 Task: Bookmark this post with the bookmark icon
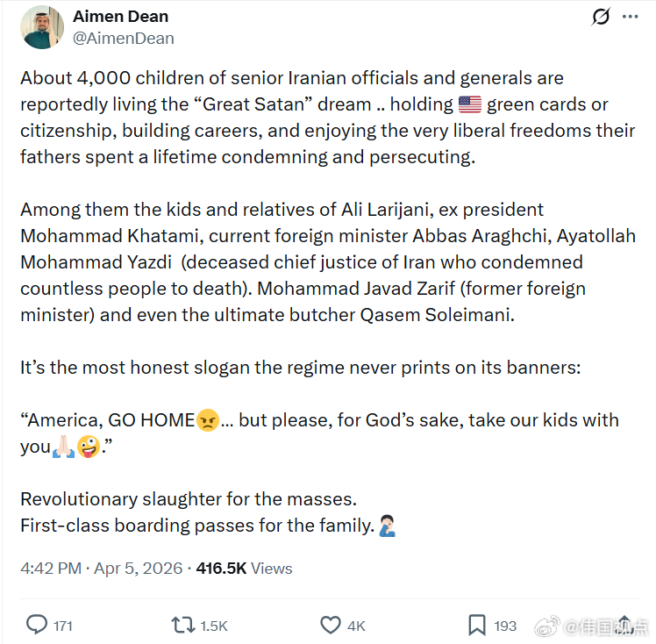(477, 626)
